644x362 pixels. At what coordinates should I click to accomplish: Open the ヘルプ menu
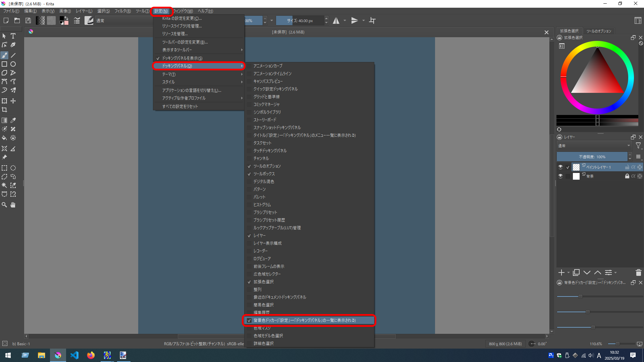(x=205, y=11)
